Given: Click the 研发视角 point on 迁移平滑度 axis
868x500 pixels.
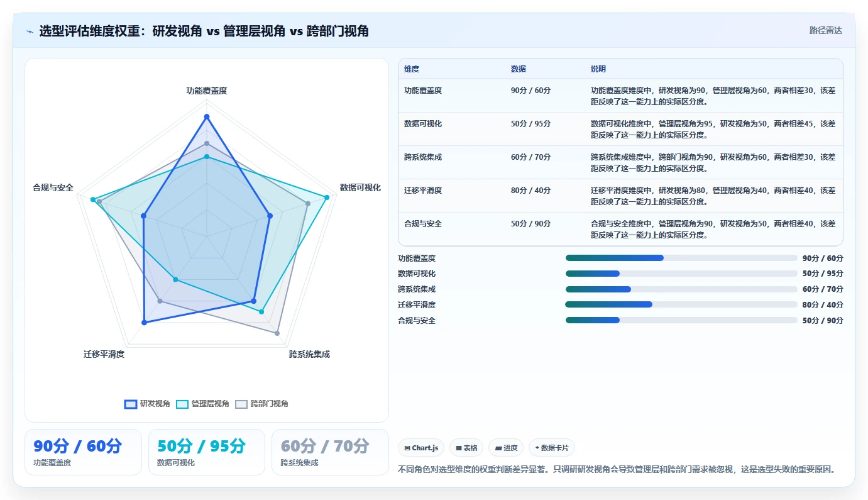Looking at the screenshot, I should coord(144,323).
